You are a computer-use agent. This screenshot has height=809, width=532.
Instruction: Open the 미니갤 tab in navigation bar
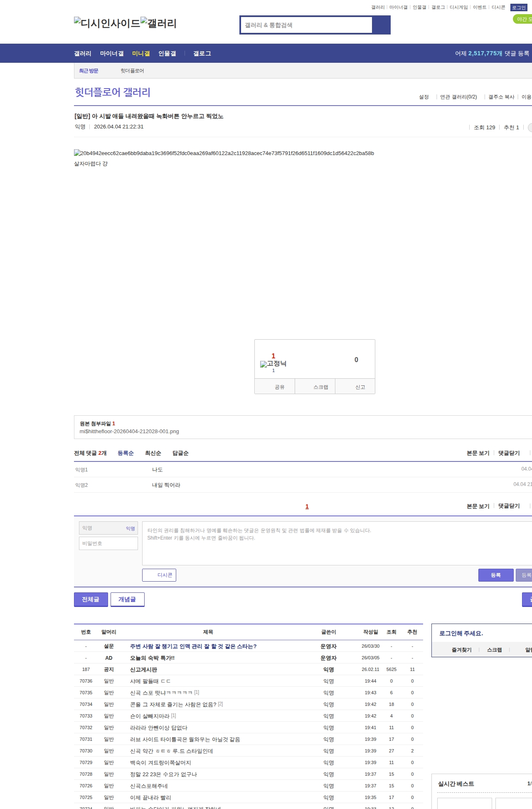coord(141,54)
